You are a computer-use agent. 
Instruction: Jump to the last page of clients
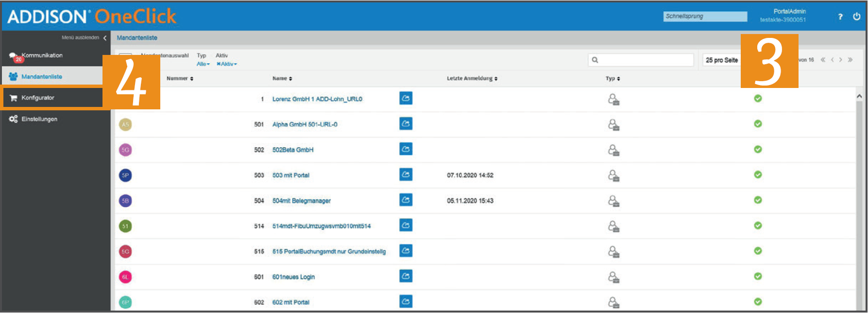point(850,60)
